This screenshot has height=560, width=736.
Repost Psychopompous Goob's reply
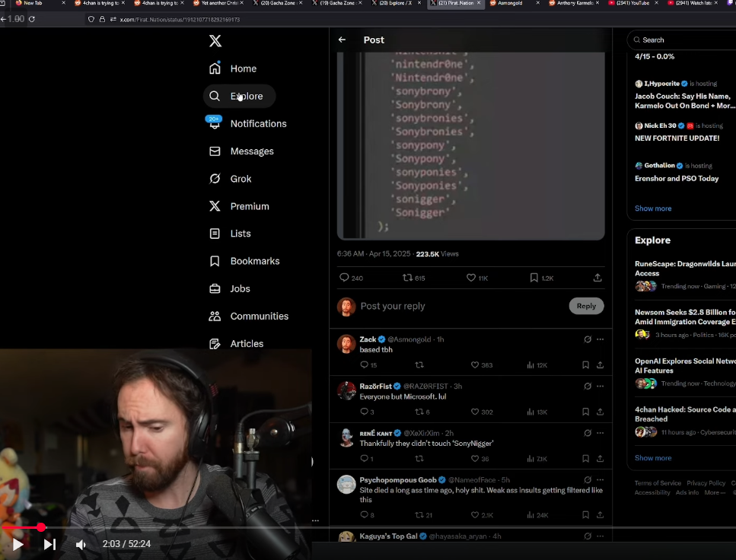(423, 515)
